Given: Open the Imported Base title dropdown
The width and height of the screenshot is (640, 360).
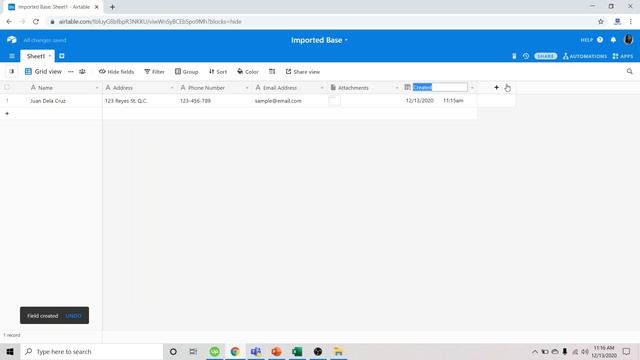Looking at the screenshot, I should point(319,40).
